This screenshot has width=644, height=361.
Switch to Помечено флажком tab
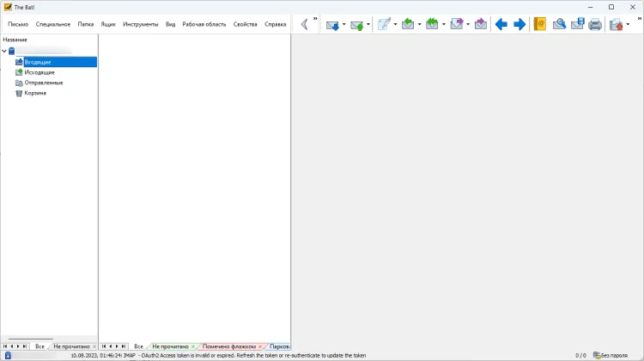(228, 346)
